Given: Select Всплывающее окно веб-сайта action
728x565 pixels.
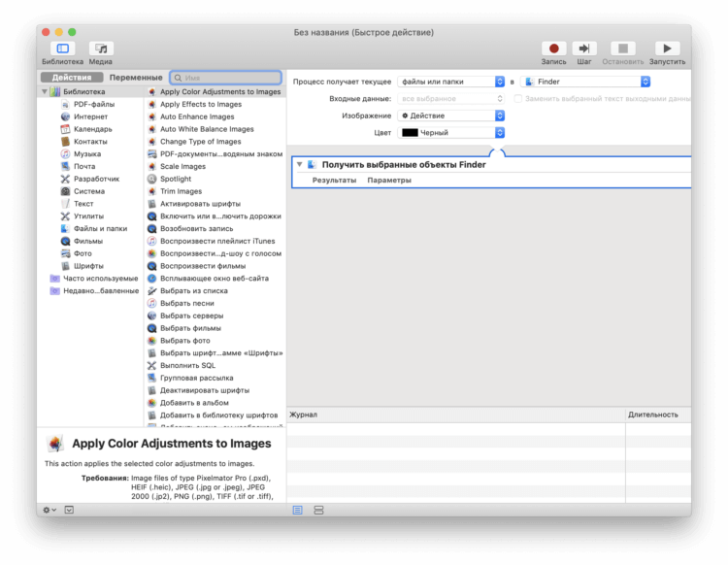Looking at the screenshot, I should [x=215, y=279].
